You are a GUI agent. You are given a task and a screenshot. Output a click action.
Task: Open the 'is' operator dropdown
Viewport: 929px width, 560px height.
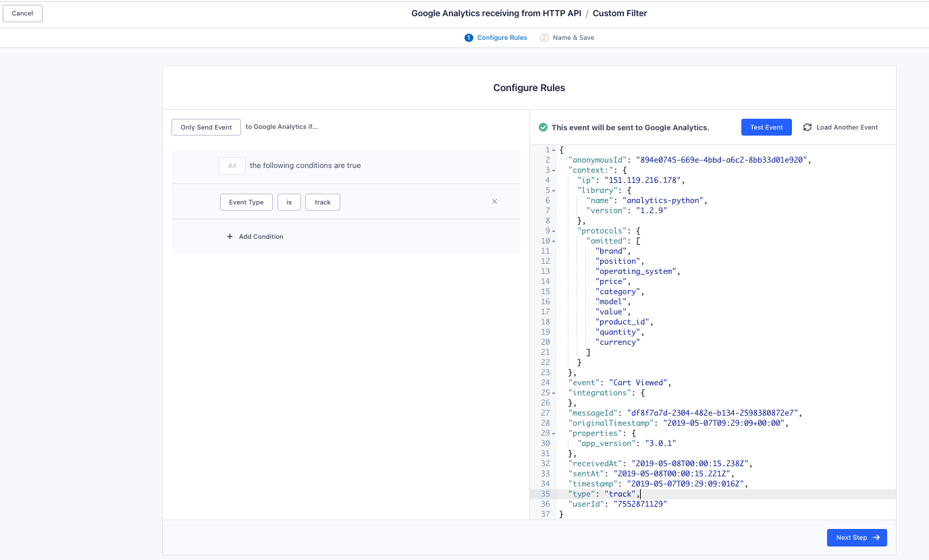coord(289,201)
